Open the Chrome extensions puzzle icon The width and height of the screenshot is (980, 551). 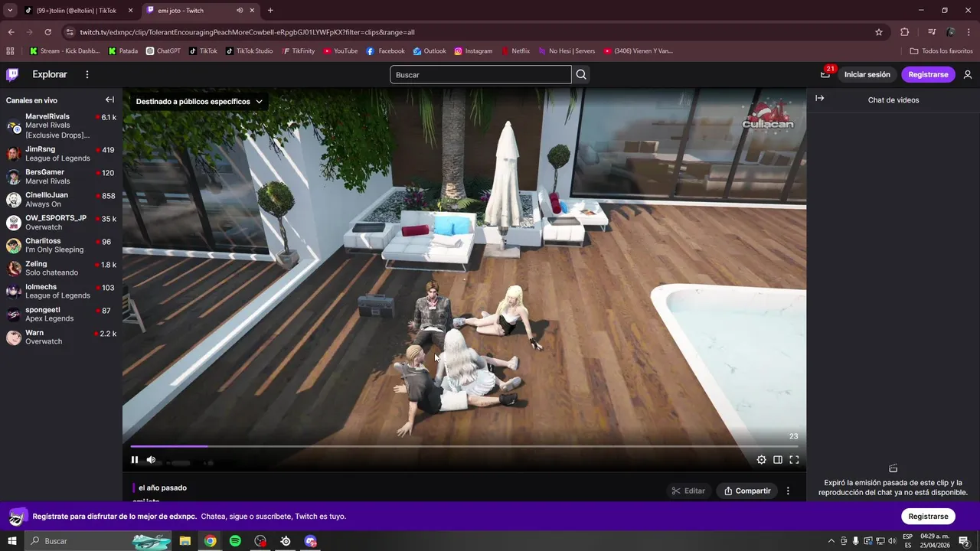(905, 32)
